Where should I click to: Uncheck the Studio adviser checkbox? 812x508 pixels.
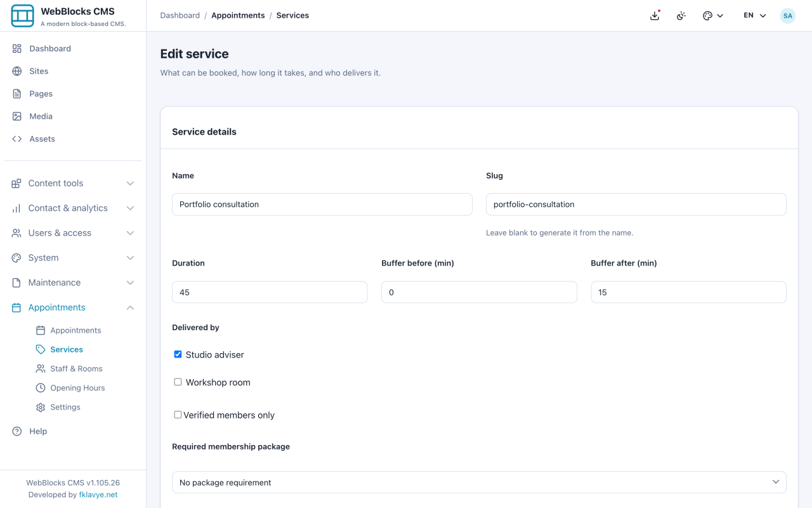[178, 354]
